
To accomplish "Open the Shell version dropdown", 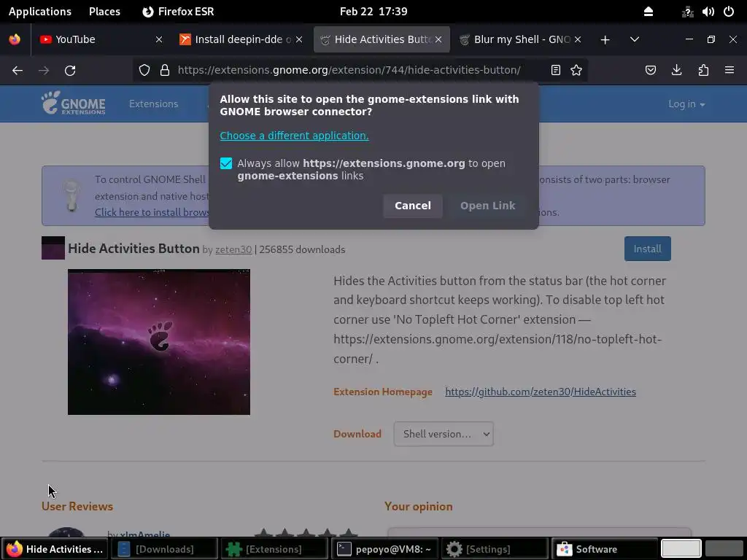I will coord(444,434).
